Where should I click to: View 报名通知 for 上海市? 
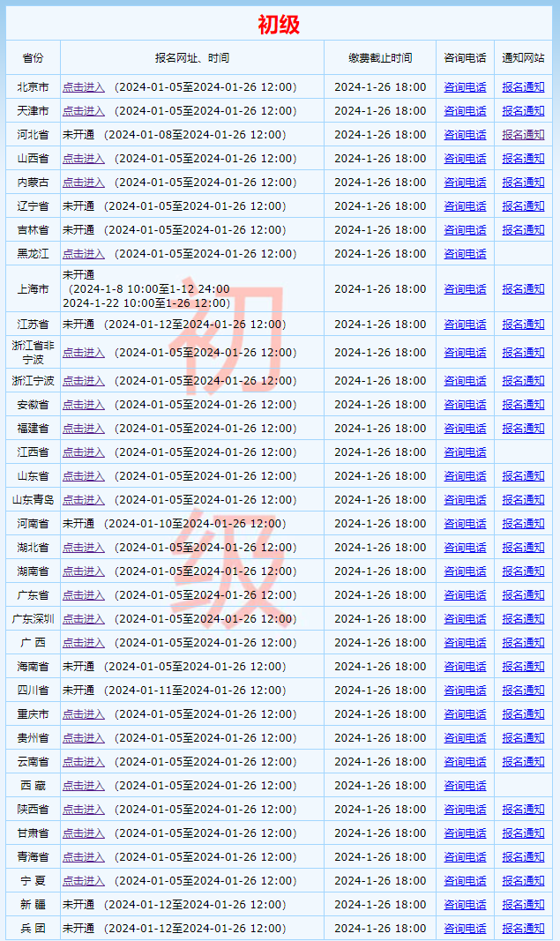[x=523, y=288]
